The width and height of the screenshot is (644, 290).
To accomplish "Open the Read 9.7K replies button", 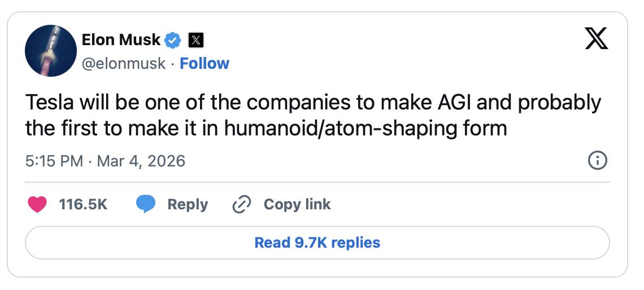I will [x=317, y=243].
